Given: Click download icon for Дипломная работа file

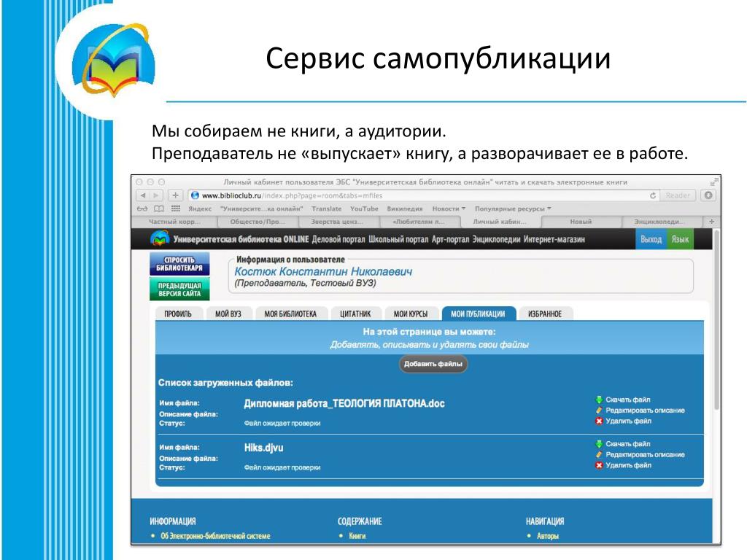Looking at the screenshot, I should point(599,400).
